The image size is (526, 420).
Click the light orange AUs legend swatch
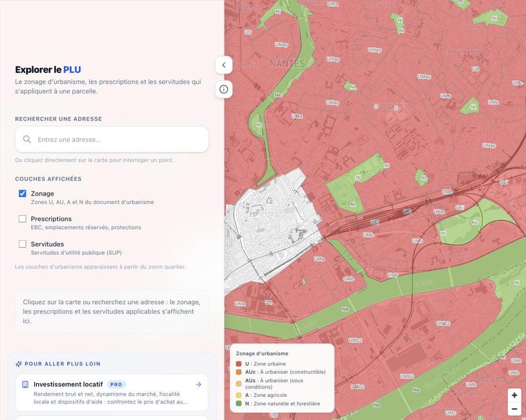click(239, 383)
